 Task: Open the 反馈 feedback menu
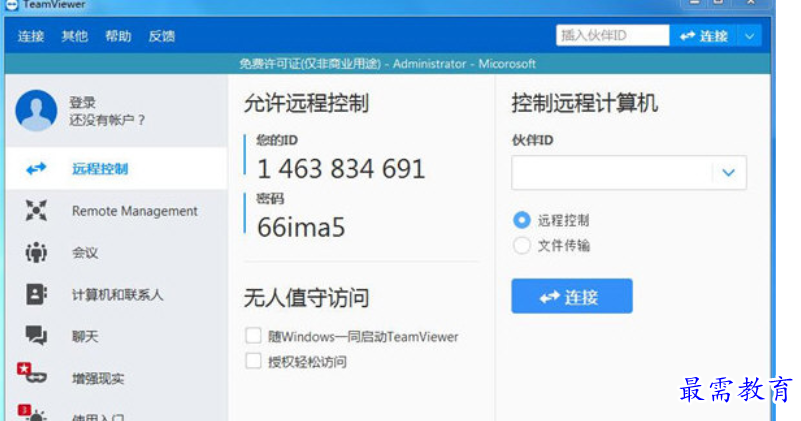[162, 36]
